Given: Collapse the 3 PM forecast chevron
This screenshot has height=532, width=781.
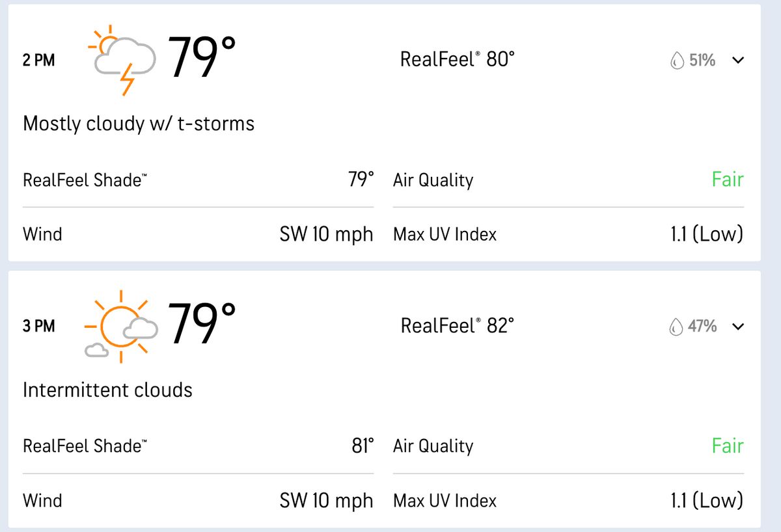Looking at the screenshot, I should click(737, 326).
